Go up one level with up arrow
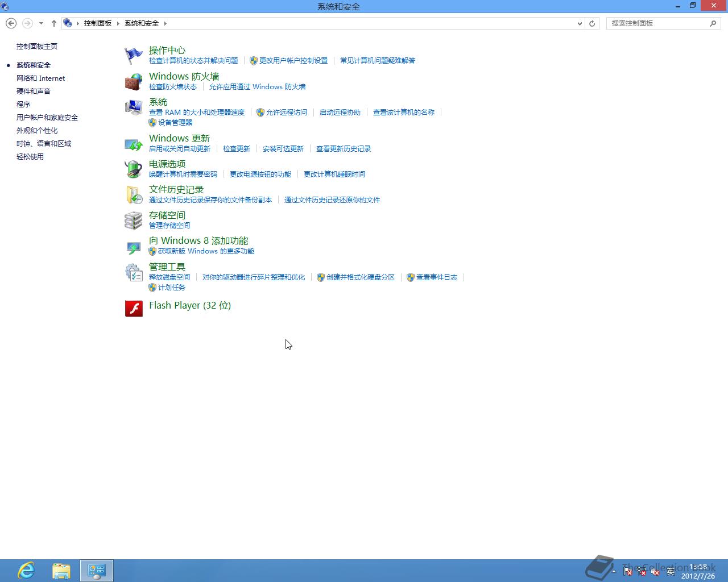 tap(54, 23)
